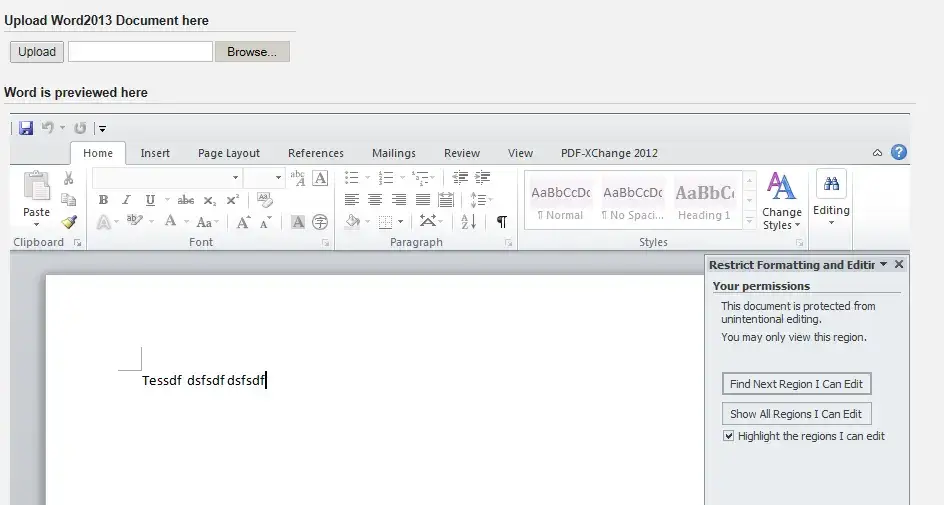Click the Justify alignment icon
Viewport: 944px width, 505px height.
tap(423, 200)
